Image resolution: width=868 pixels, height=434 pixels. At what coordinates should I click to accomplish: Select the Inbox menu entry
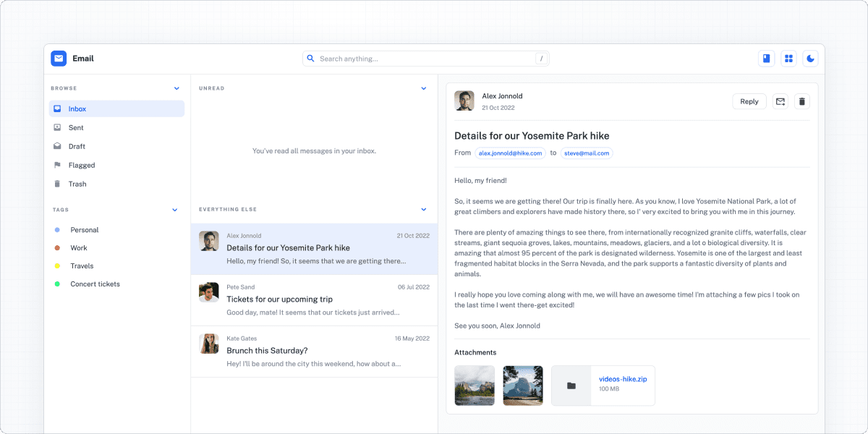(77, 108)
